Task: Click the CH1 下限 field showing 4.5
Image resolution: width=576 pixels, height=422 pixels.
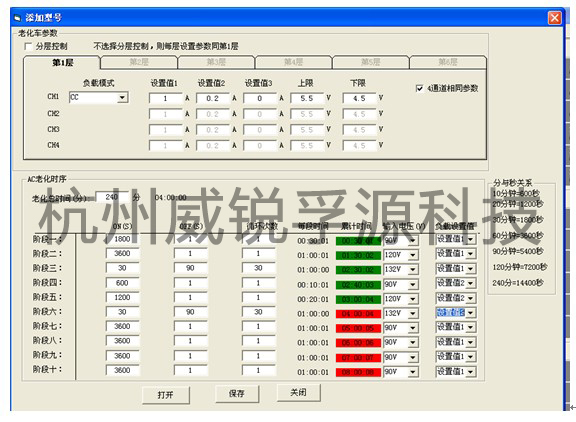Action: [359, 98]
